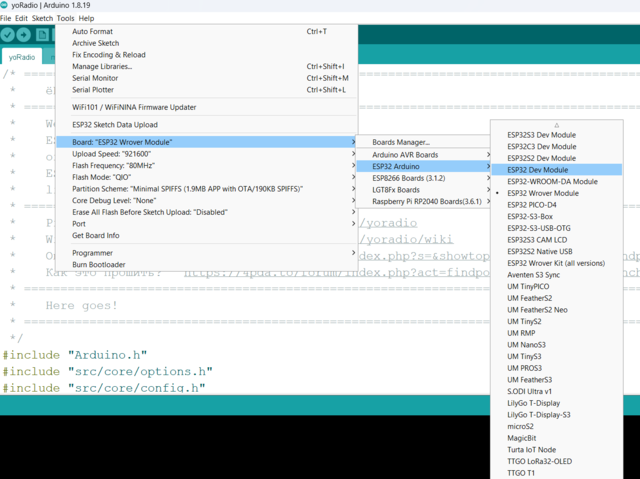The height and width of the screenshot is (479, 640).
Task: Select ESP32 Dev Module board
Action: pos(557,170)
